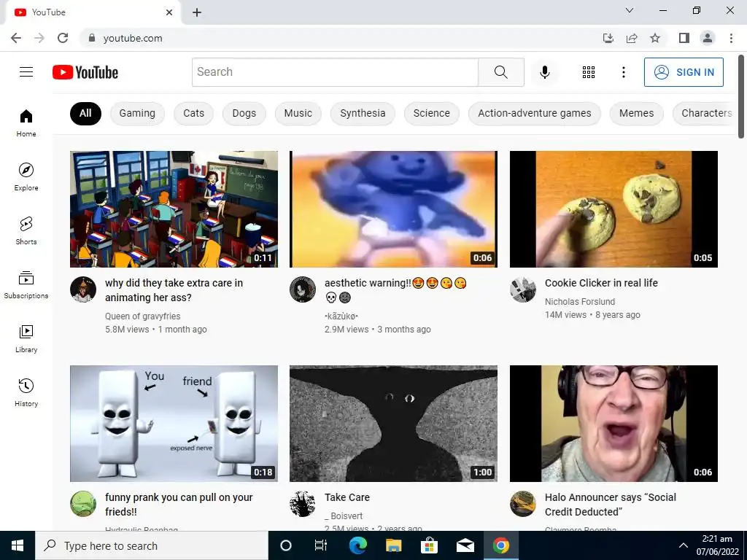This screenshot has width=747, height=560.
Task: Click the site lock icon
Action: tap(92, 38)
